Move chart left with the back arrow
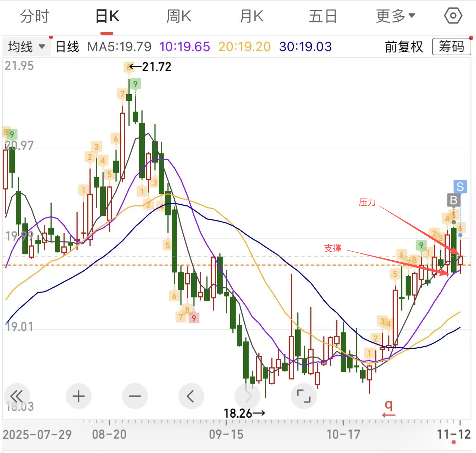476x453 pixels. point(191,396)
